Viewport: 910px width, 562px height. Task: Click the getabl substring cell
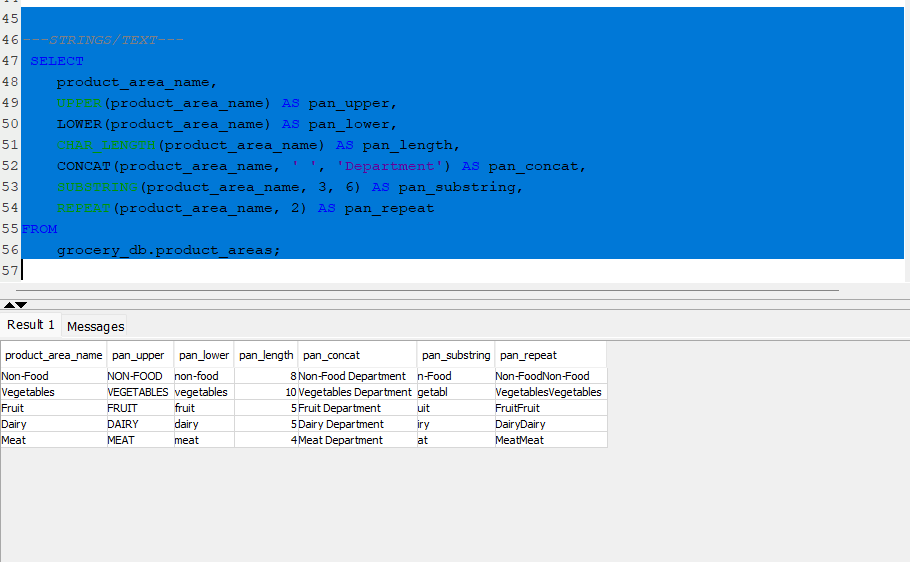(456, 392)
